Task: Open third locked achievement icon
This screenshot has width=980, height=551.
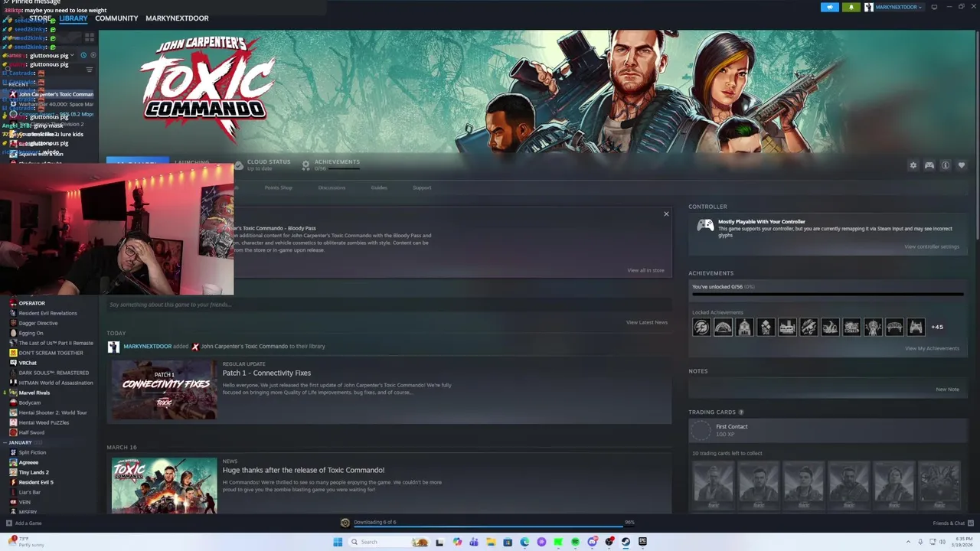Action: pyautogui.click(x=744, y=328)
